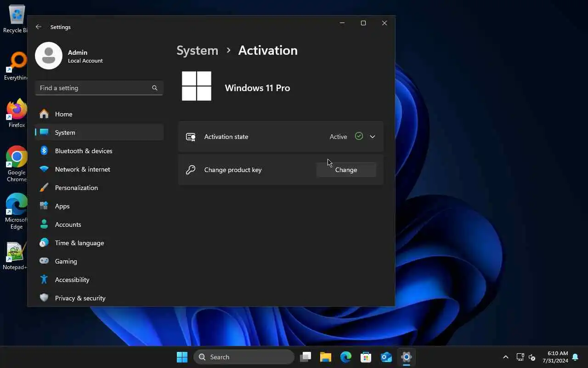Open Gaming settings
Screen dimensions: 588x368
click(99, 261)
